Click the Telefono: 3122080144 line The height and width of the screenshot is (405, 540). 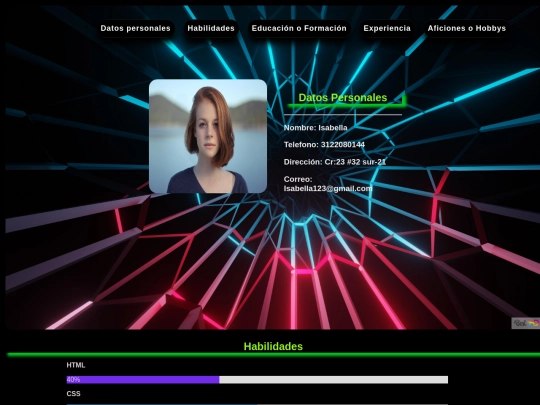coord(324,145)
